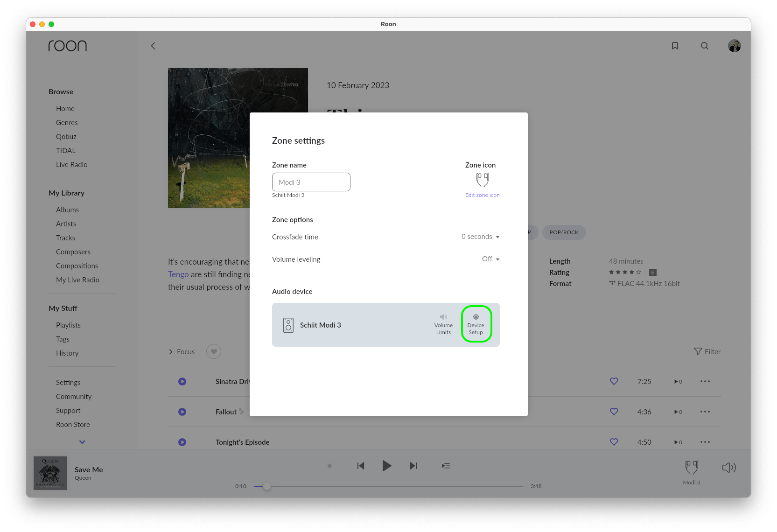Open Volume Limits for Schiit Modi 3

tap(443, 324)
